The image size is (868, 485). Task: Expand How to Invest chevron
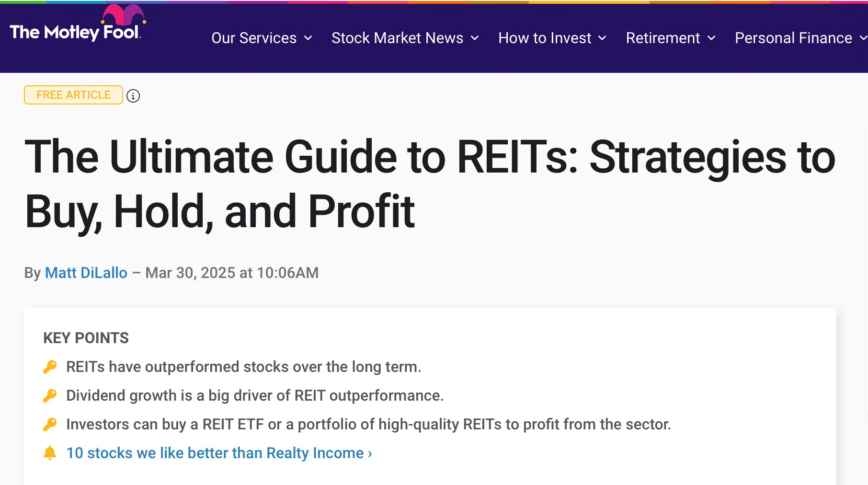(x=603, y=38)
